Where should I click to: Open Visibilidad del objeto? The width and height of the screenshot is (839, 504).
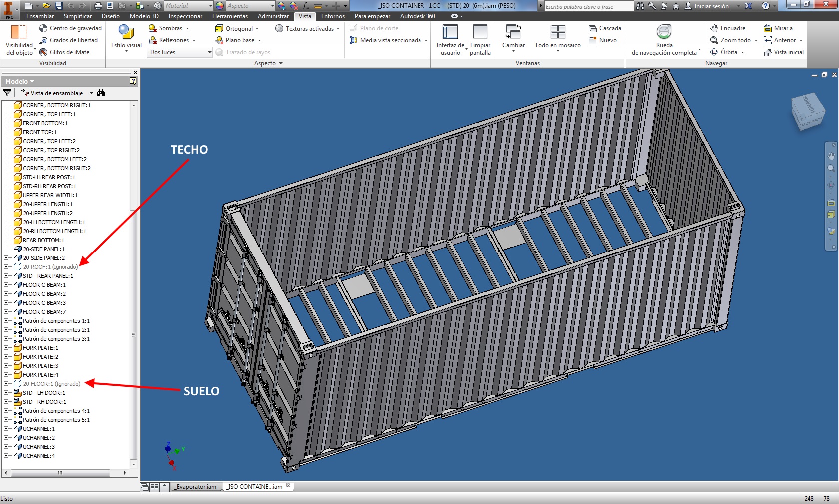pyautogui.click(x=19, y=40)
